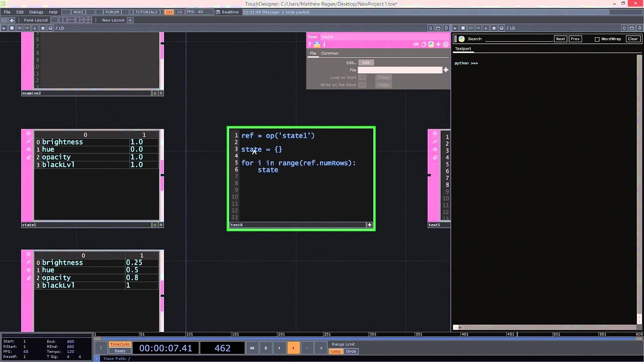Open the File menu
Image resolution: width=644 pixels, height=362 pixels.
coord(7,12)
